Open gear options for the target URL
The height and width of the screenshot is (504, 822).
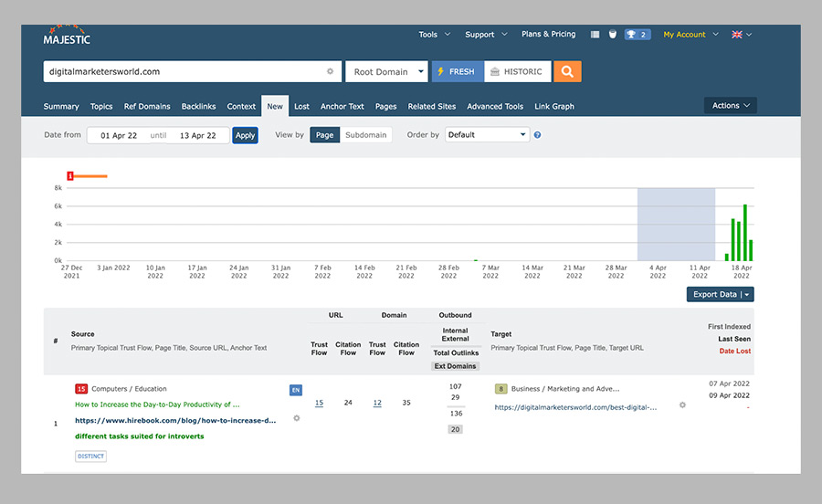(x=682, y=404)
